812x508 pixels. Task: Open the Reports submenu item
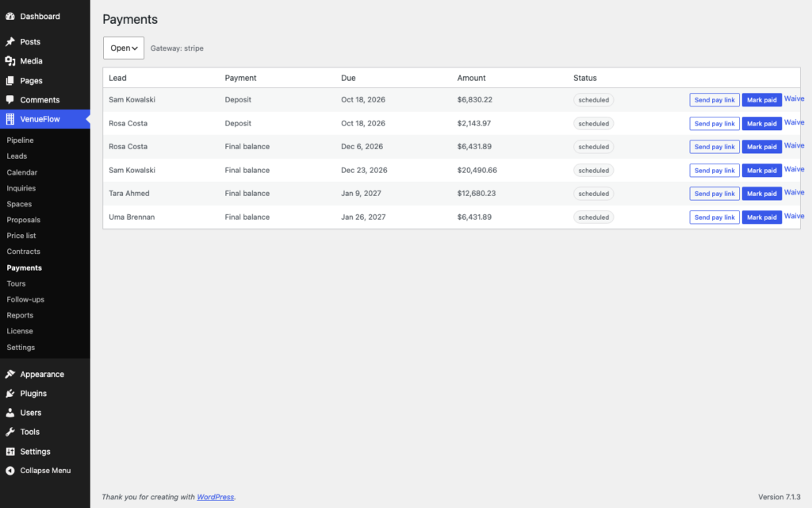click(20, 315)
